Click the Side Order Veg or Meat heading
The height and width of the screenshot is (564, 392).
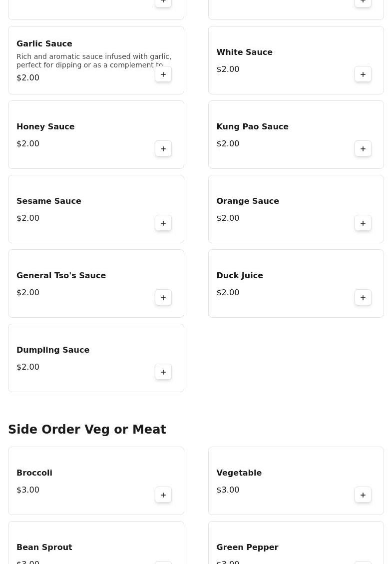tap(87, 430)
